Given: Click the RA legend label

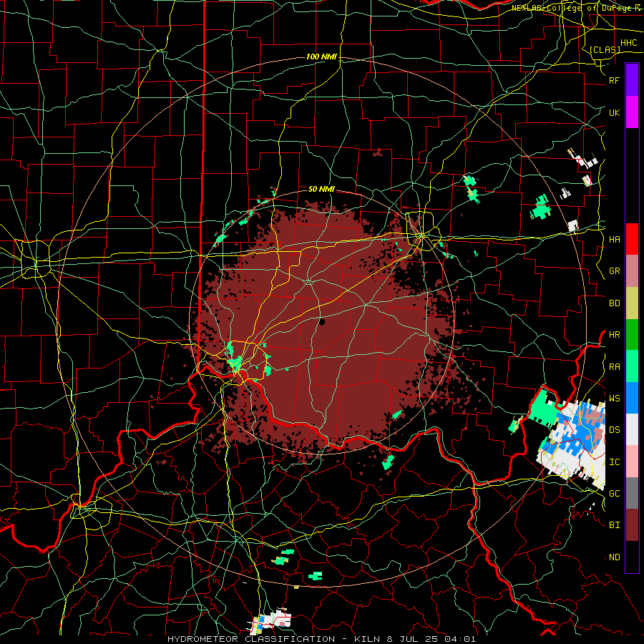Looking at the screenshot, I should point(614,366).
